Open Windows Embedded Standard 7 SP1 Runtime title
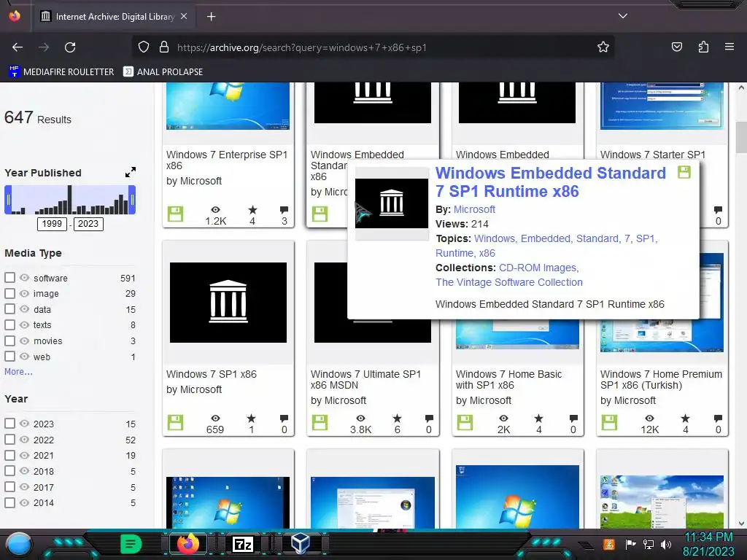This screenshot has height=560, width=747. (550, 182)
